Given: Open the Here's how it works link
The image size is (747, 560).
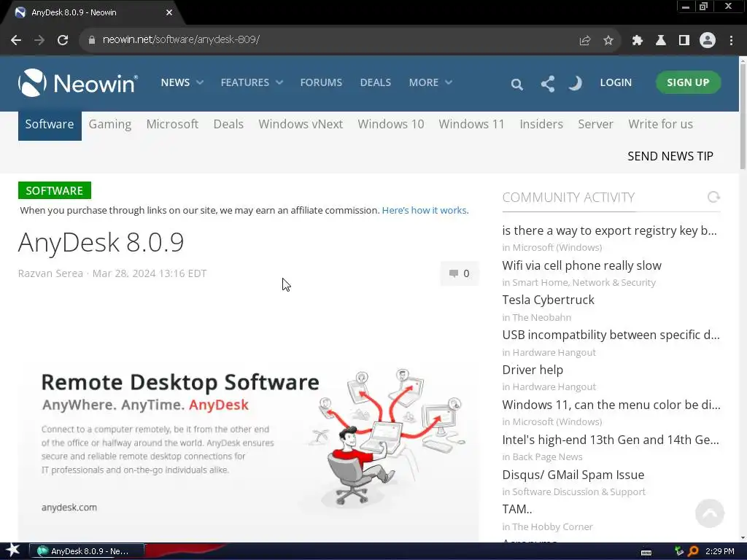Looking at the screenshot, I should (425, 211).
